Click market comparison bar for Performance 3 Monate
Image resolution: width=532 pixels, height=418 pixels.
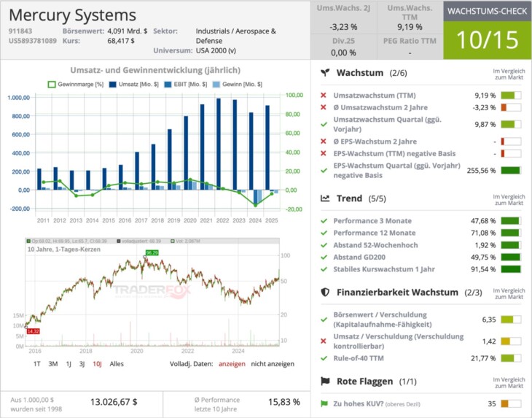click(511, 221)
